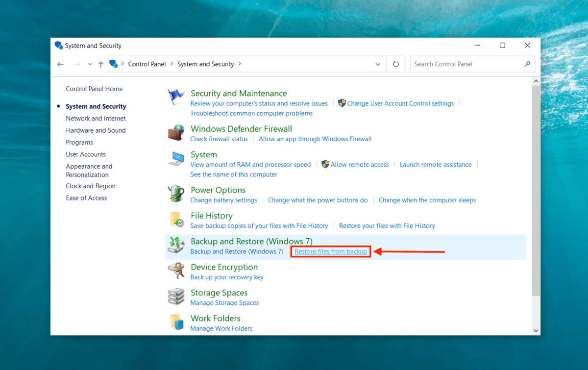
Task: Click Restore your files with File History
Action: pyautogui.click(x=387, y=226)
